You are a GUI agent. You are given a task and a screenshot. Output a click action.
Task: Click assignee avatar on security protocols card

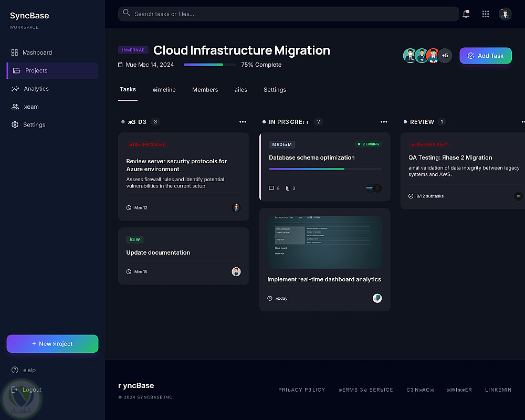click(x=236, y=208)
